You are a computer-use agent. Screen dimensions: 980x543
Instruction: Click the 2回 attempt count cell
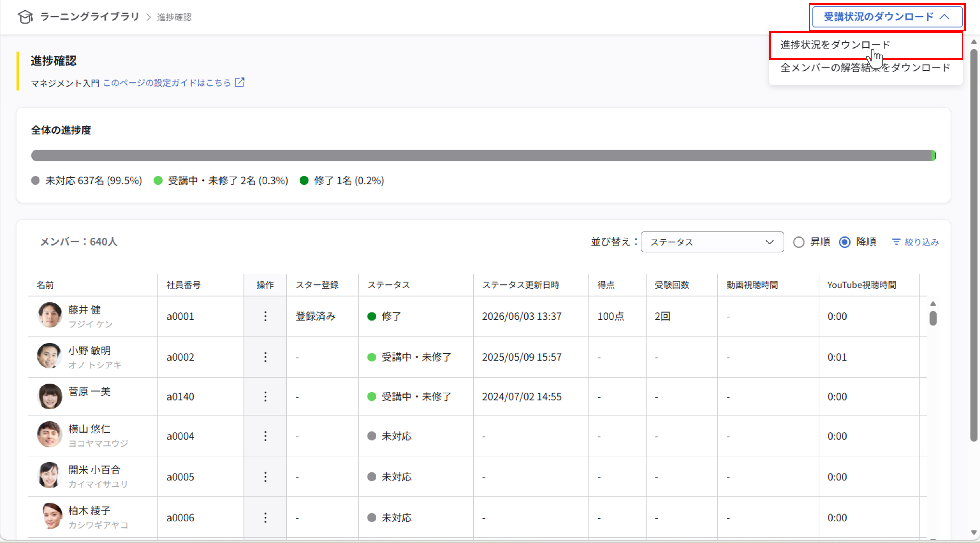coord(662,316)
